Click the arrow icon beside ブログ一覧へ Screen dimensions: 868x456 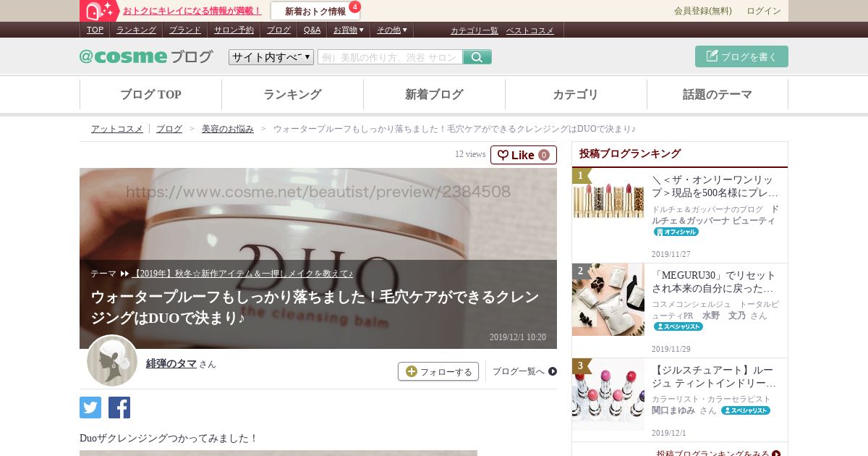(x=553, y=371)
